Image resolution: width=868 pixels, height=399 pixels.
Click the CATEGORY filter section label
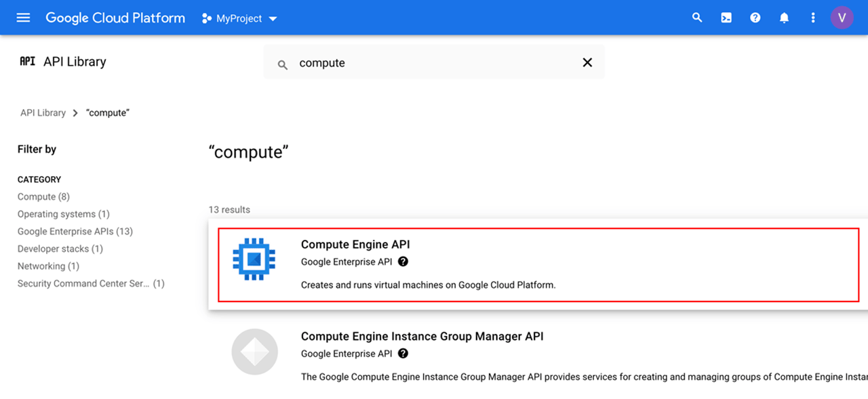click(x=39, y=180)
